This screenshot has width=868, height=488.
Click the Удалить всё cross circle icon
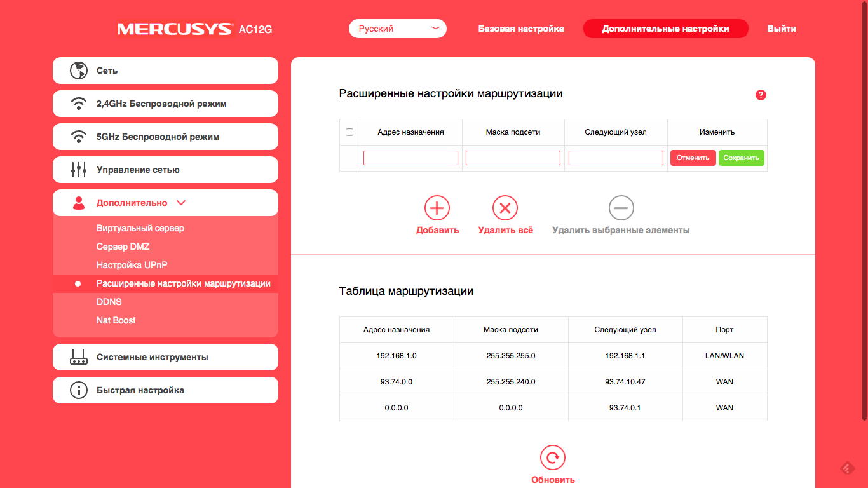pyautogui.click(x=505, y=208)
